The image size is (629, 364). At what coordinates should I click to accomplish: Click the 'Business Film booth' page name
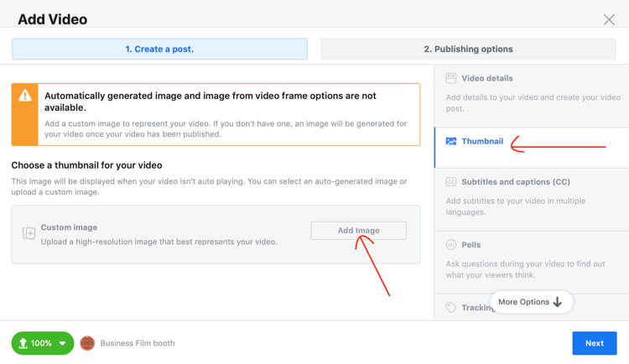[x=138, y=343]
